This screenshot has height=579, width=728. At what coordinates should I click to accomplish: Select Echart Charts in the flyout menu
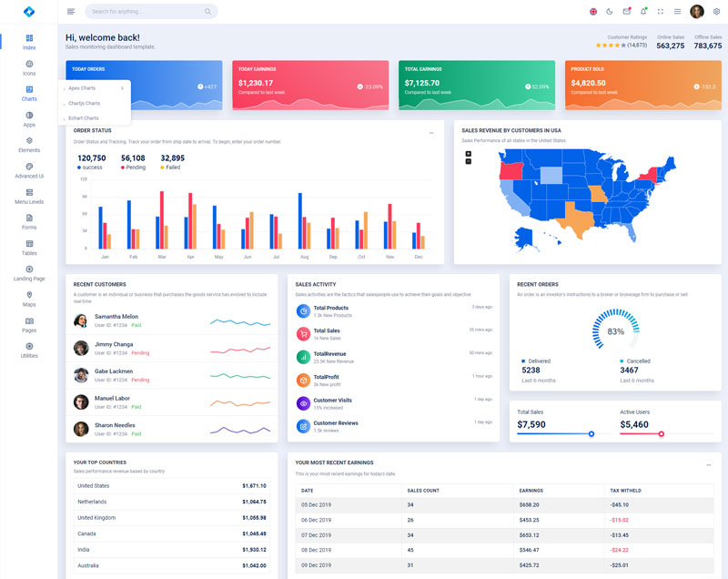pyautogui.click(x=84, y=117)
